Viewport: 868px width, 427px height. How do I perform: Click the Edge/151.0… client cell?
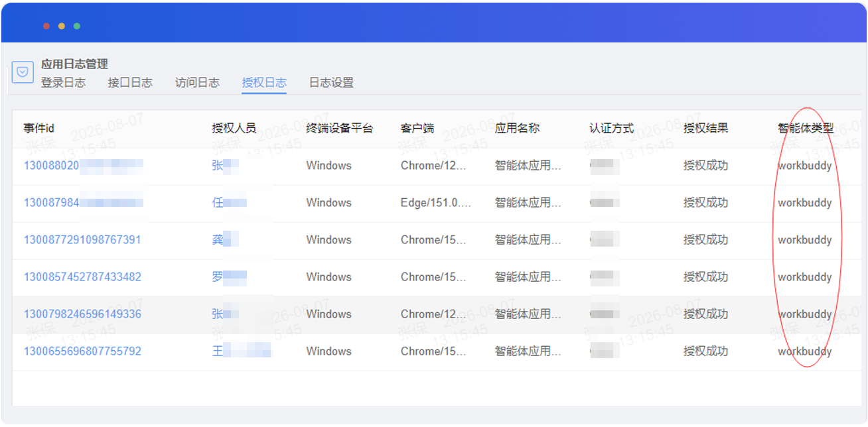pos(436,203)
